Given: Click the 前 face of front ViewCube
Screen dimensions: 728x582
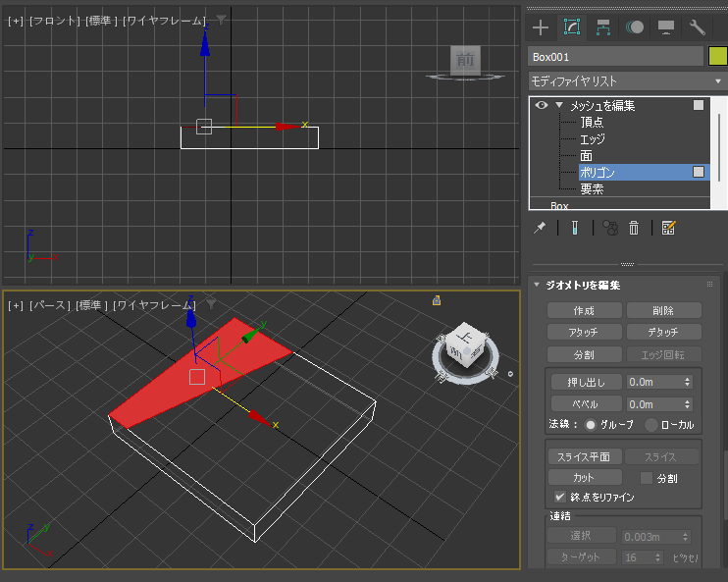Looking at the screenshot, I should pos(465,60).
